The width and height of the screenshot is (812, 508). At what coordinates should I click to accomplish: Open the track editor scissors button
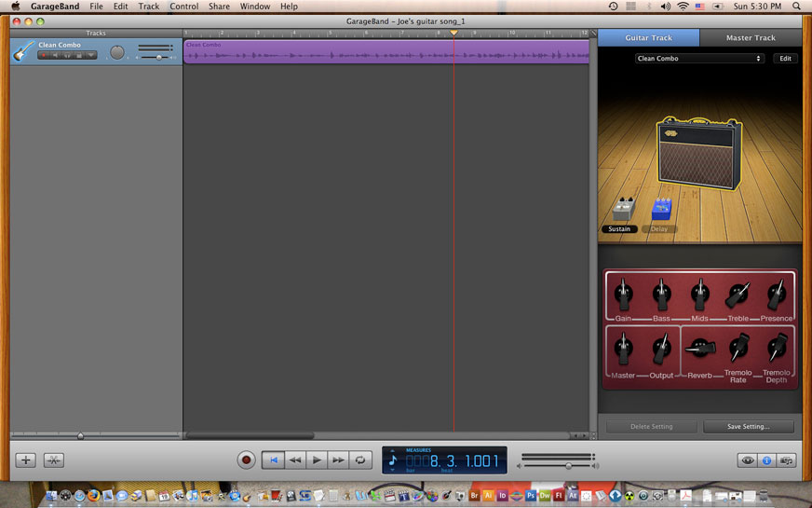pyautogui.click(x=54, y=460)
